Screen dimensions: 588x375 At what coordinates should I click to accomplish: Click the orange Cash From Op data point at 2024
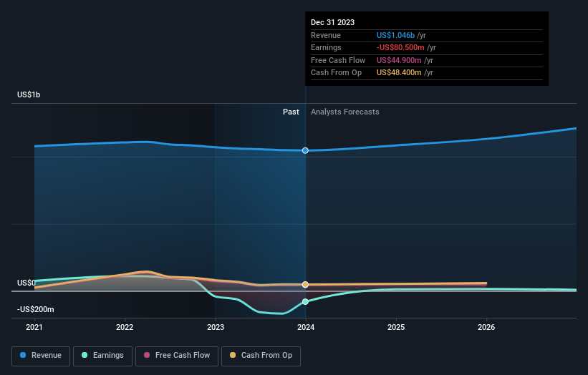click(305, 285)
